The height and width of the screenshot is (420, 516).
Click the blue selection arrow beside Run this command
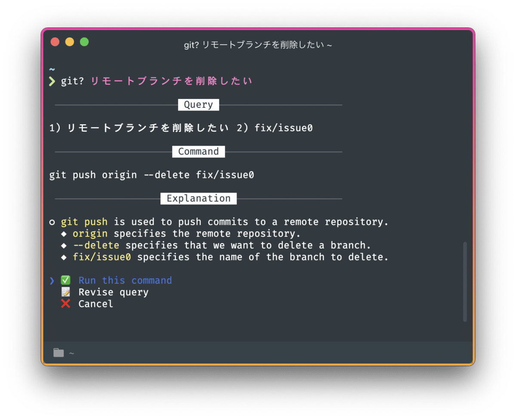coord(52,280)
